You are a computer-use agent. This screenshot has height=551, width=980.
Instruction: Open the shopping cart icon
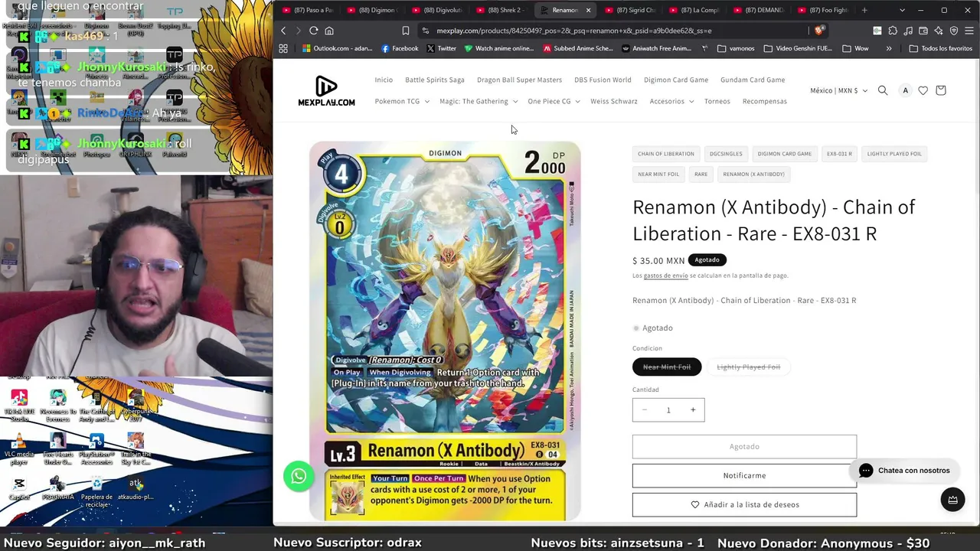[x=941, y=90]
